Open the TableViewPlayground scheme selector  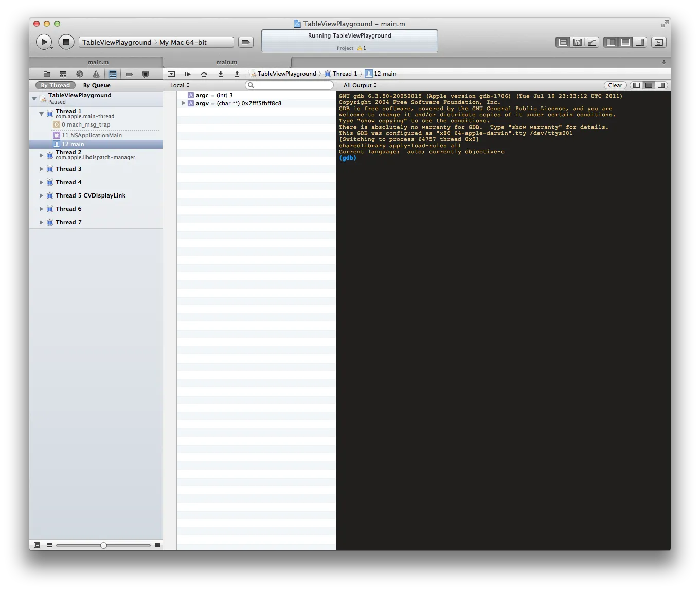click(117, 42)
